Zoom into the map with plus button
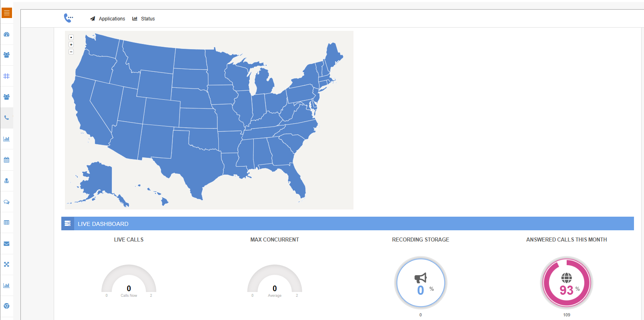 pos(71,44)
